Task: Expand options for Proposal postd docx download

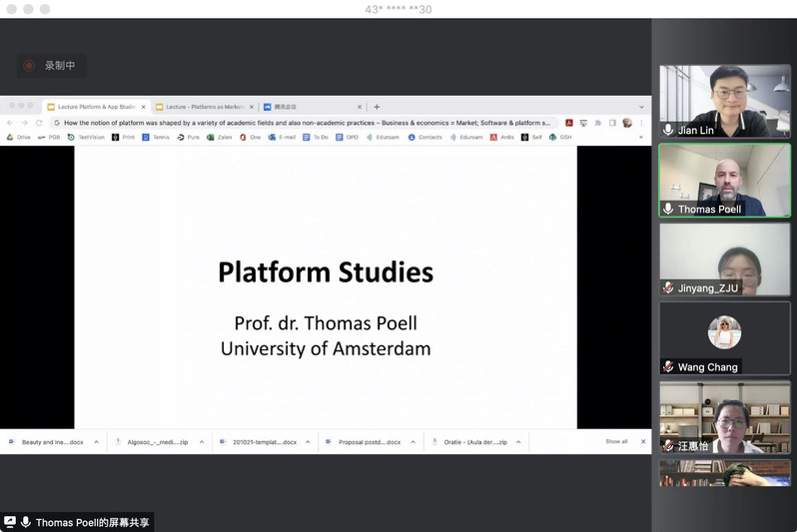Action: pos(412,441)
